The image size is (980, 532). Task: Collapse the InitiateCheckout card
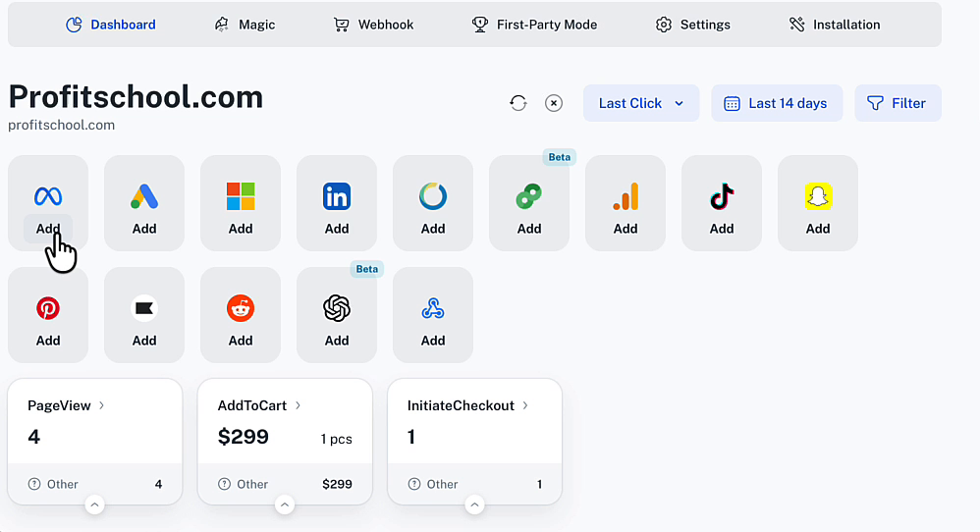(x=475, y=505)
